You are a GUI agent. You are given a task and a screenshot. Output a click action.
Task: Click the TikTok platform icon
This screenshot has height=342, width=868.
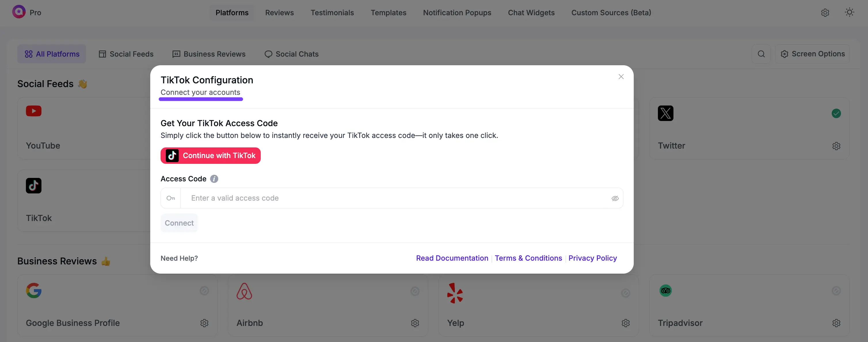pyautogui.click(x=33, y=185)
